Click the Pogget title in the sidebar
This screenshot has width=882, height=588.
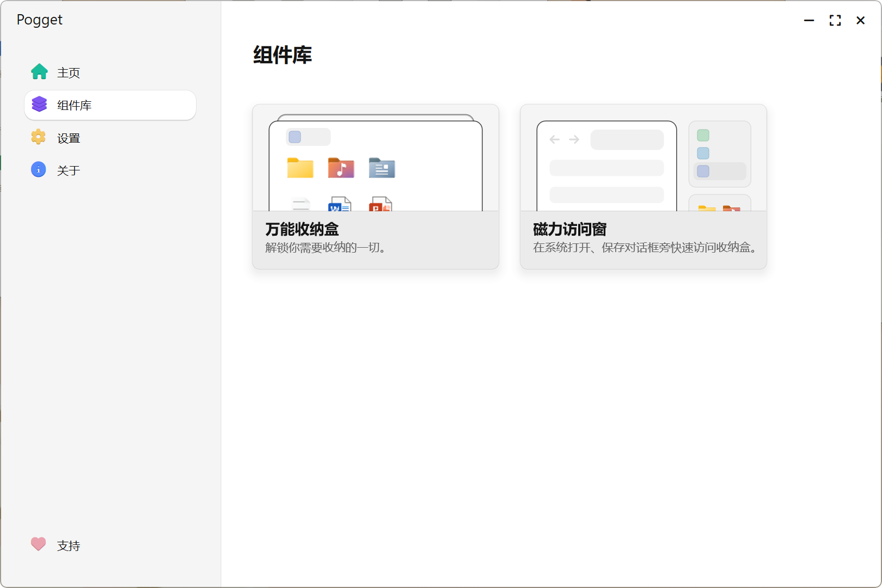coord(39,20)
